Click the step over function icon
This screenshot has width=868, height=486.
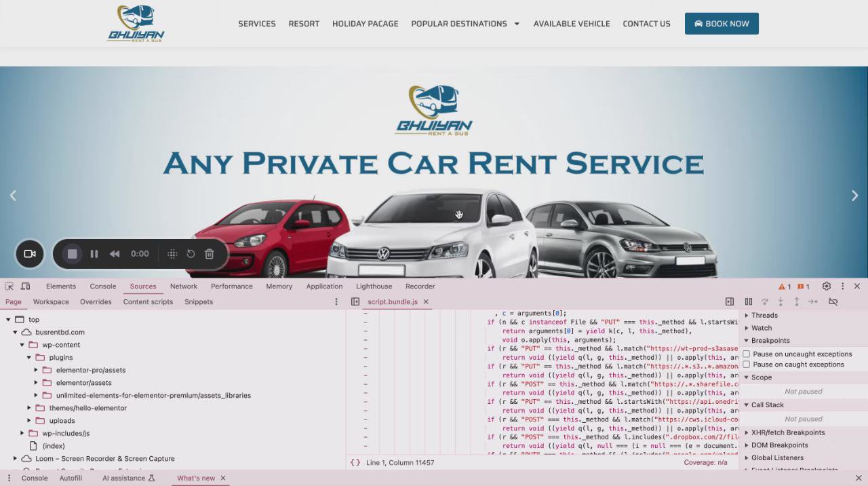765,302
